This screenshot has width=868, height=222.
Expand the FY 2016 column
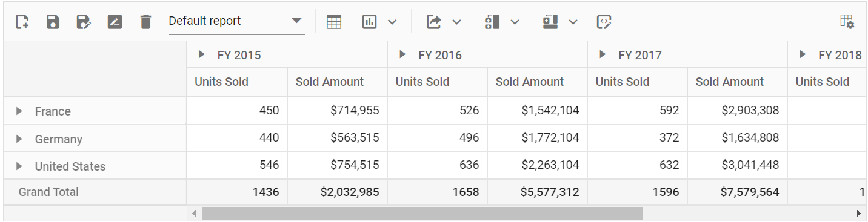(402, 54)
